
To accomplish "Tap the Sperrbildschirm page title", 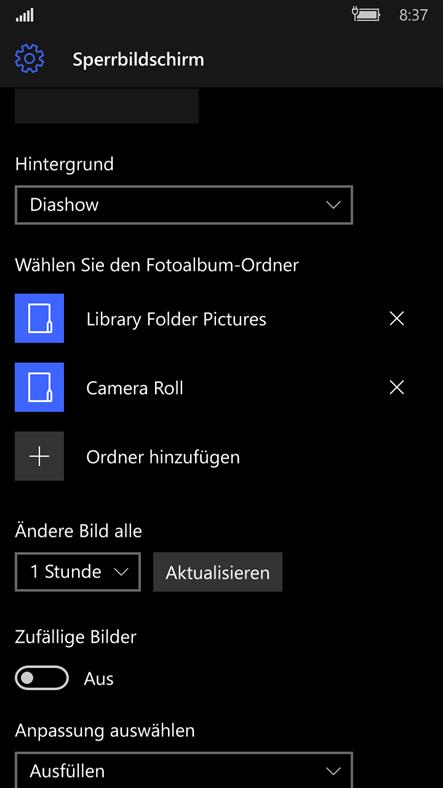I will pyautogui.click(x=138, y=59).
